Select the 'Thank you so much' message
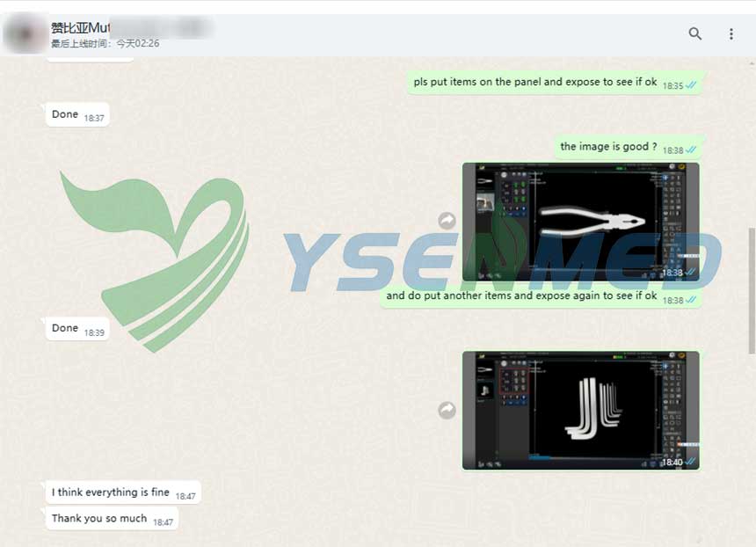756x547 pixels. tap(99, 519)
